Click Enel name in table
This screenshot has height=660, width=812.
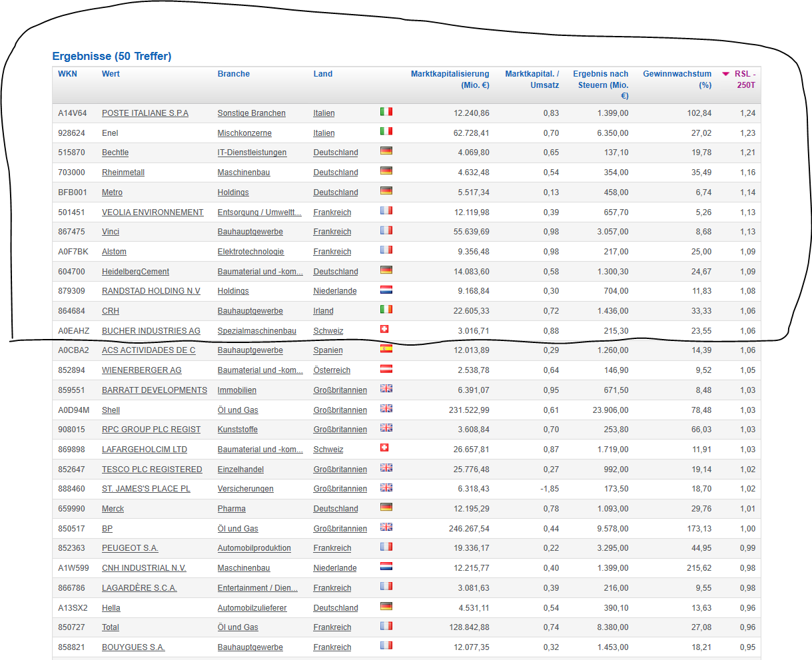[x=110, y=133]
